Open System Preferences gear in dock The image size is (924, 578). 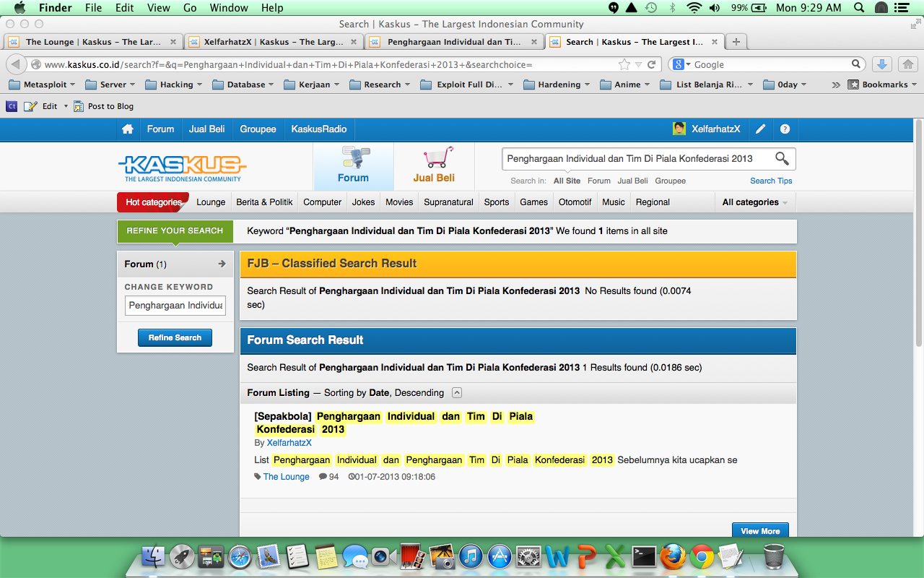(x=528, y=557)
